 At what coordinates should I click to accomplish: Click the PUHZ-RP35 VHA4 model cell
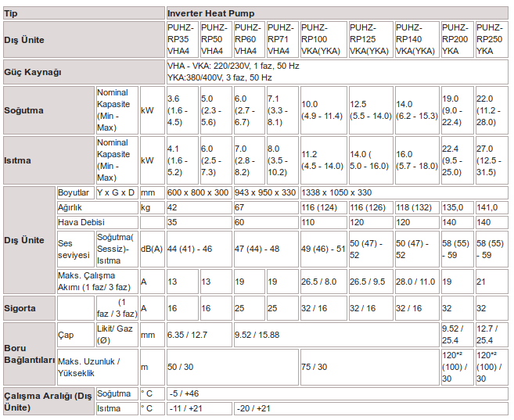(x=182, y=39)
